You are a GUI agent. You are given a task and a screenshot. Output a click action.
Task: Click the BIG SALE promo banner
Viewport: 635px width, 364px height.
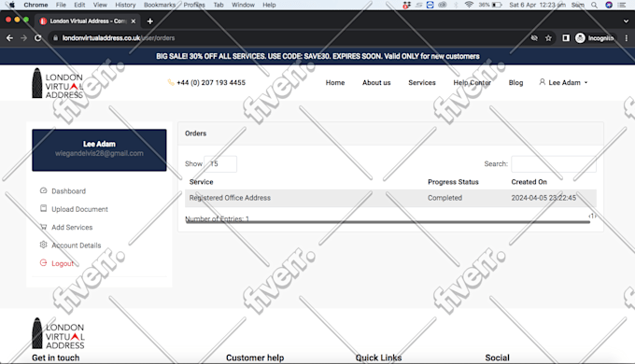click(317, 56)
